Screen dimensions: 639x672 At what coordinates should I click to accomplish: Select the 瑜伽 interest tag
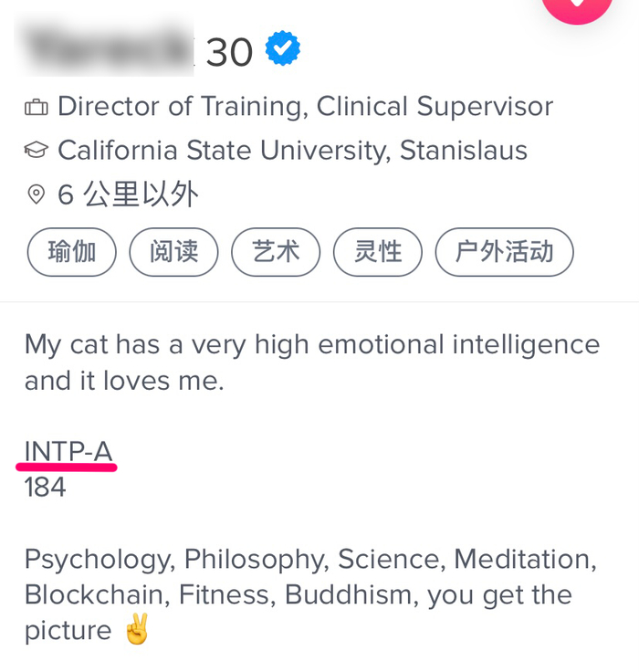[x=72, y=252]
